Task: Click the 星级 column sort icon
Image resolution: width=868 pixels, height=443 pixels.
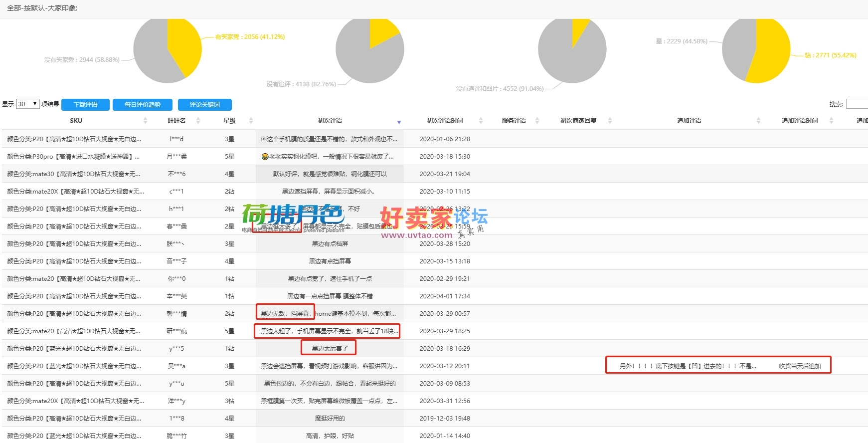Action: click(251, 121)
